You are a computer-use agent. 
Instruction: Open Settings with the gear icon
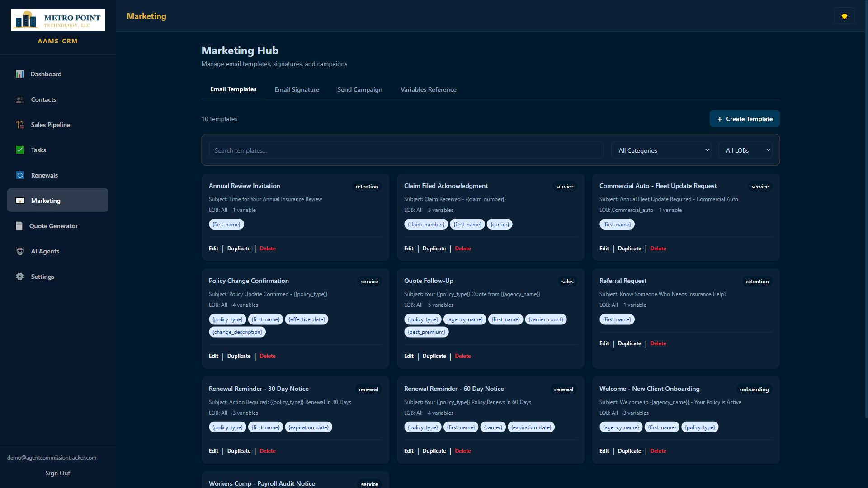(x=20, y=276)
